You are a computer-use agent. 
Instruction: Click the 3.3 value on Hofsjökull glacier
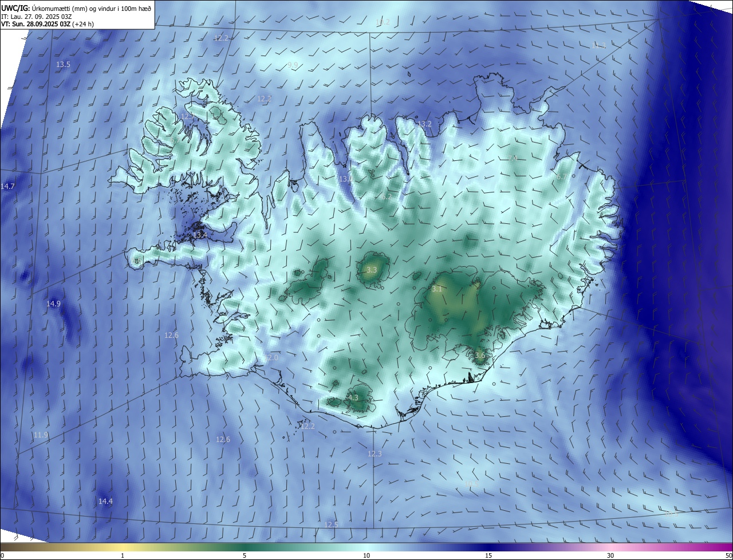[372, 270]
